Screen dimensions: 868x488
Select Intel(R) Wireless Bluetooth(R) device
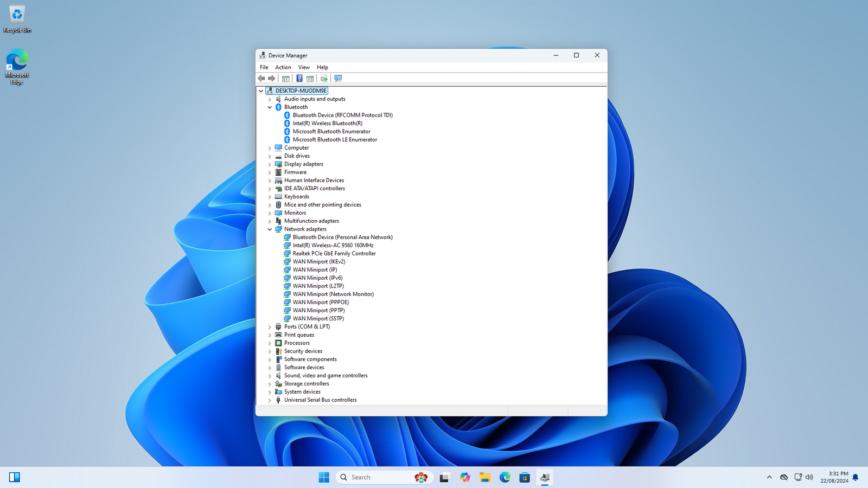(327, 123)
